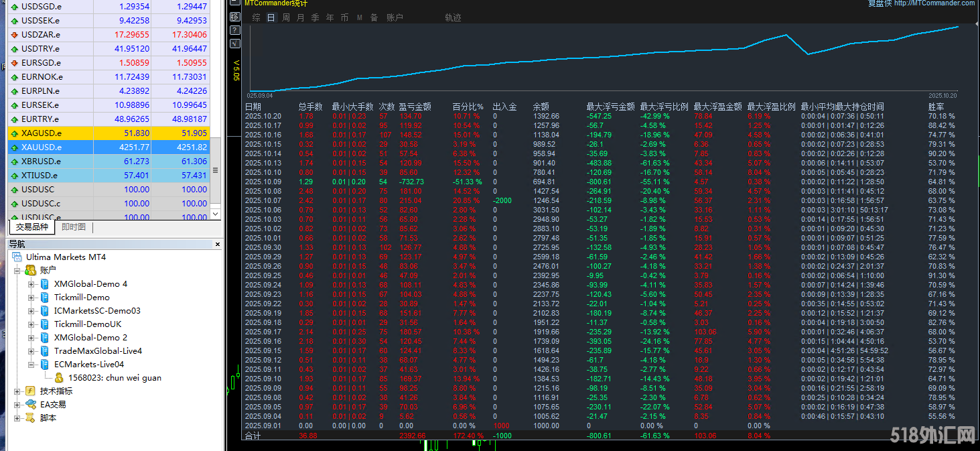Viewport: 980px width, 451px height.
Task: Click the 脚本 scripts icon in navigator
Action: (30, 417)
